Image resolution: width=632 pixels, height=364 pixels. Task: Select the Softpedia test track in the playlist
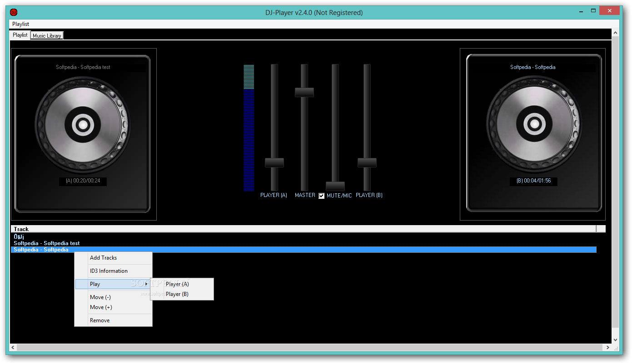(46, 243)
